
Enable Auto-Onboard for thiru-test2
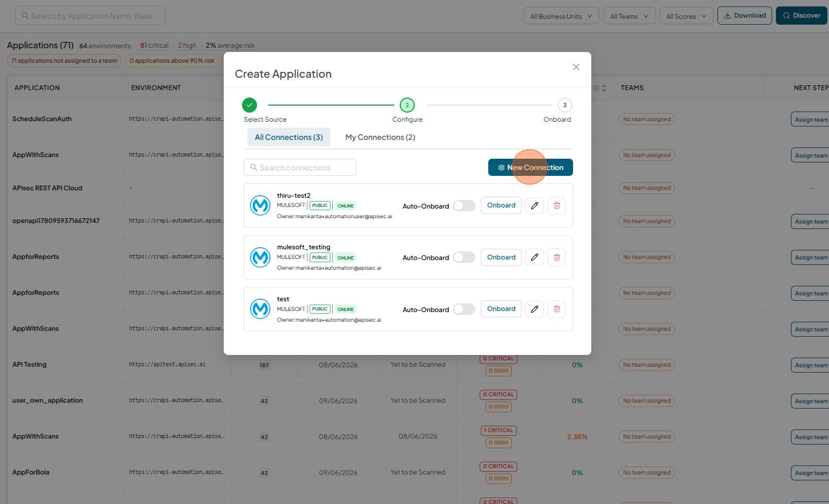pyautogui.click(x=464, y=206)
